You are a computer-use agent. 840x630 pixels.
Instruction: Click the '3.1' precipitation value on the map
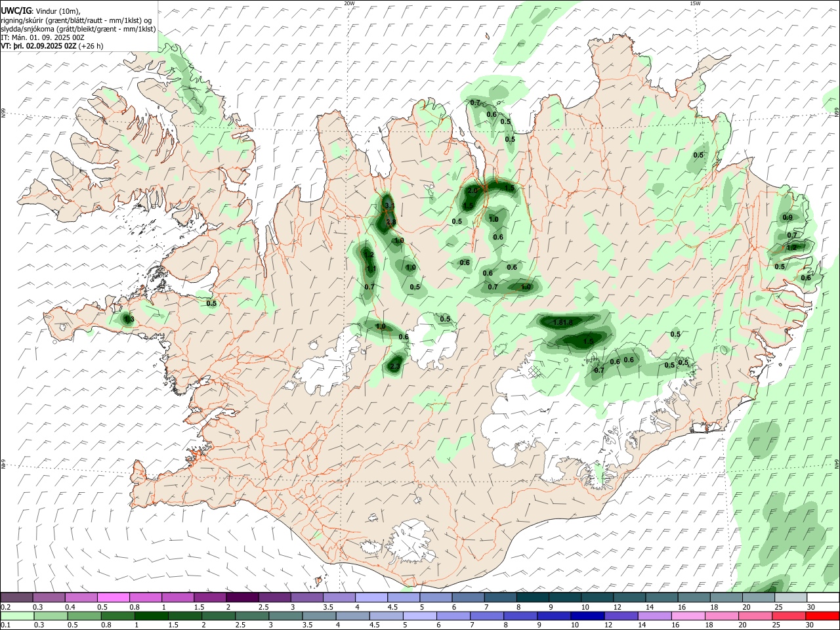click(x=388, y=205)
